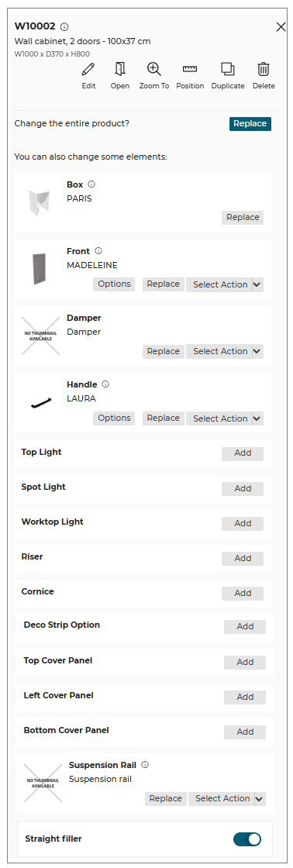This screenshot has height=868, width=293.
Task: Replace the entire product
Action: [x=250, y=123]
